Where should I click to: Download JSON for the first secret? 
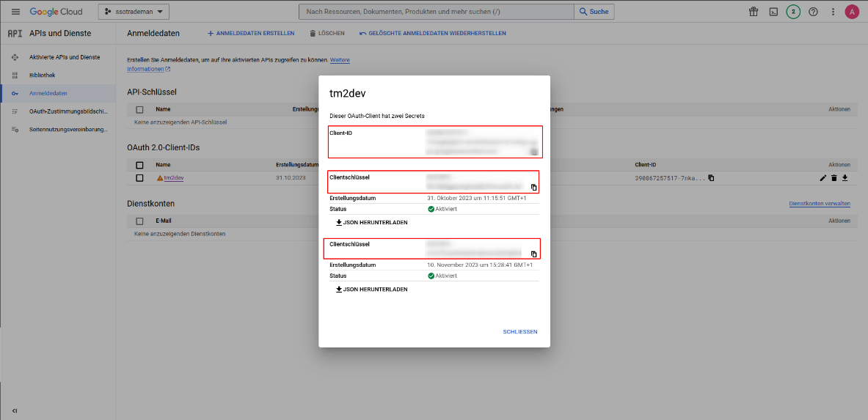371,222
